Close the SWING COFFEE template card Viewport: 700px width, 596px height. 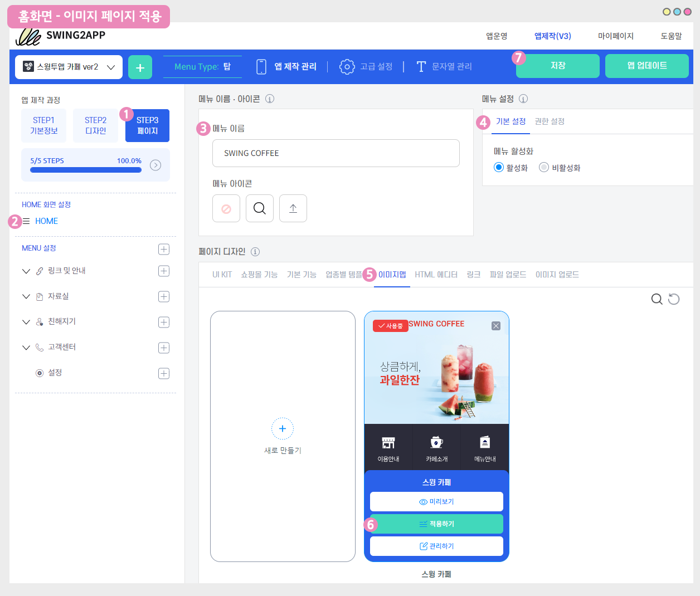point(496,326)
